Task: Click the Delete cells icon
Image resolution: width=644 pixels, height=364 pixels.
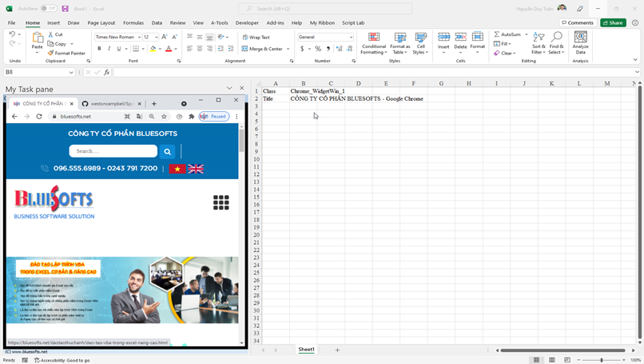Action: click(x=460, y=37)
